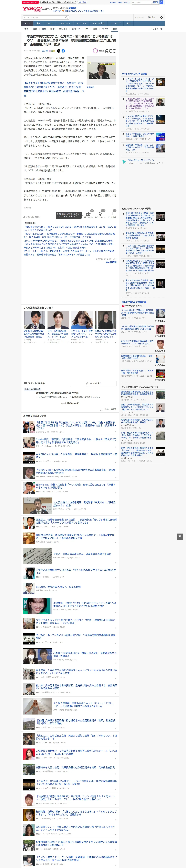Screen dimensions: 186x868
Task: Click the RCC broadcaster logo
Action: [104, 51]
